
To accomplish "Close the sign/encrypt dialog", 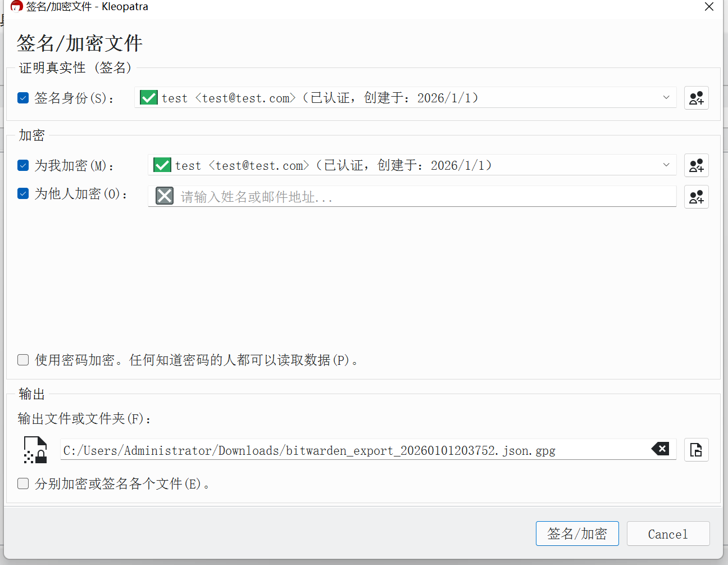I will pyautogui.click(x=709, y=7).
